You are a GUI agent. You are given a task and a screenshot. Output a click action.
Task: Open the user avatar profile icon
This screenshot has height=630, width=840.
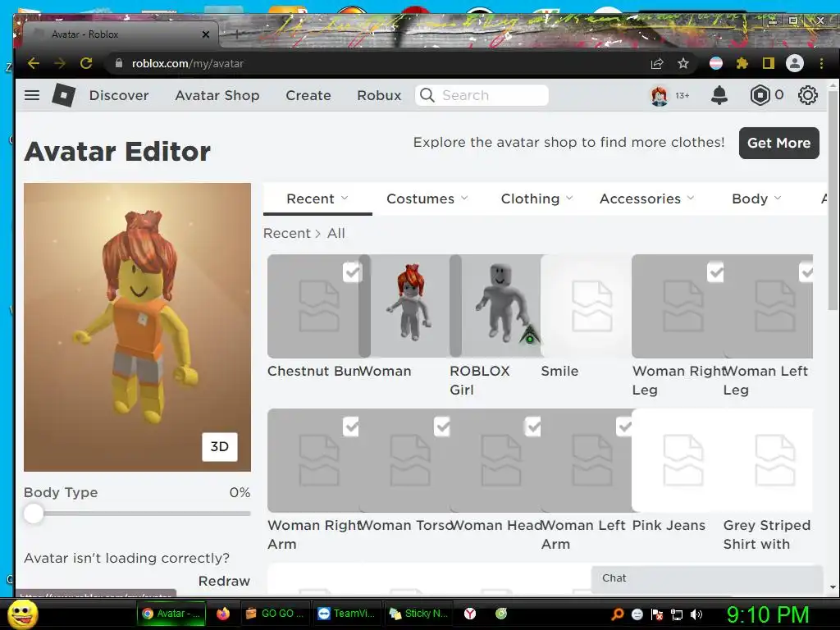660,96
